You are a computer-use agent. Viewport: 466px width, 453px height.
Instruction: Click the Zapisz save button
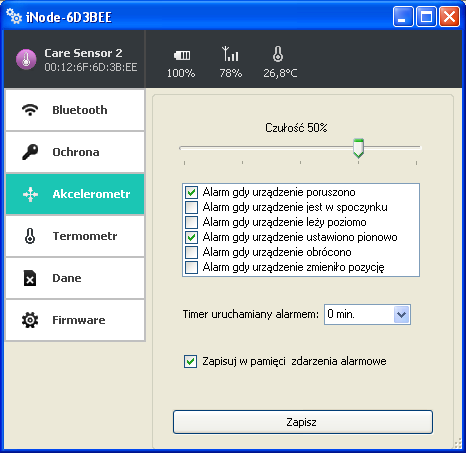pyautogui.click(x=303, y=422)
